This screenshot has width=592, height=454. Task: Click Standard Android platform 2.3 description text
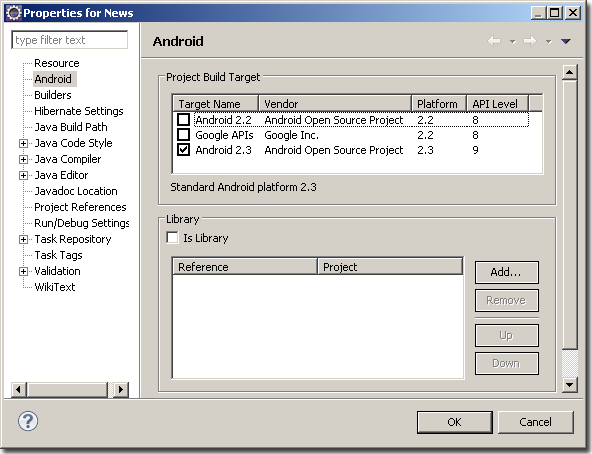click(x=244, y=187)
